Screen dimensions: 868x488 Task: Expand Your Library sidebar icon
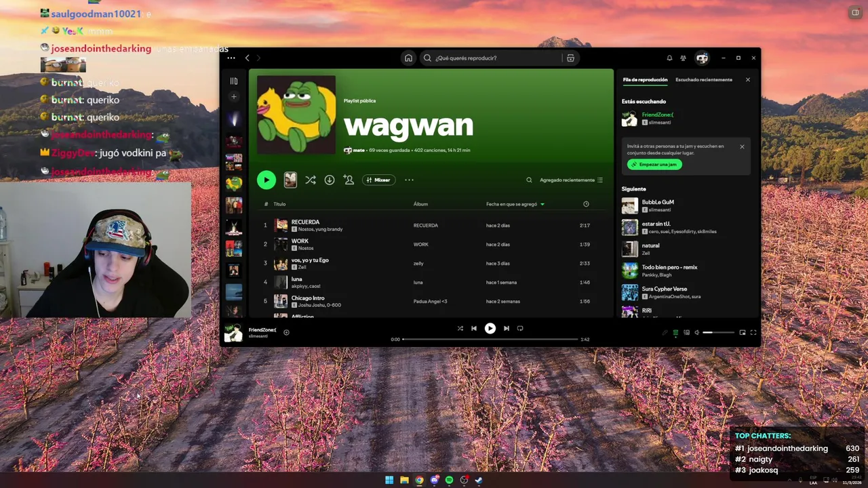(234, 81)
